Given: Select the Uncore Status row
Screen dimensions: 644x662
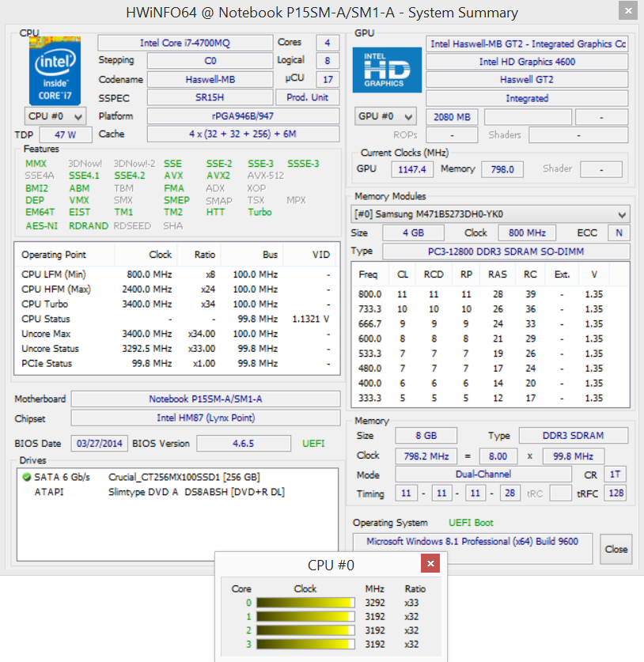Looking at the screenshot, I should coord(176,348).
